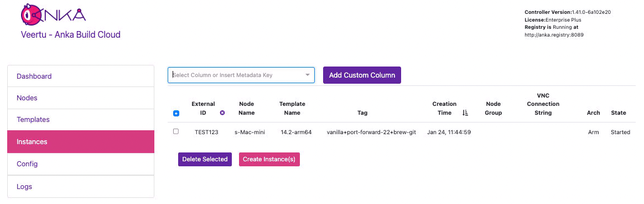Click the State column header
Image resolution: width=644 pixels, height=204 pixels.
(618, 113)
